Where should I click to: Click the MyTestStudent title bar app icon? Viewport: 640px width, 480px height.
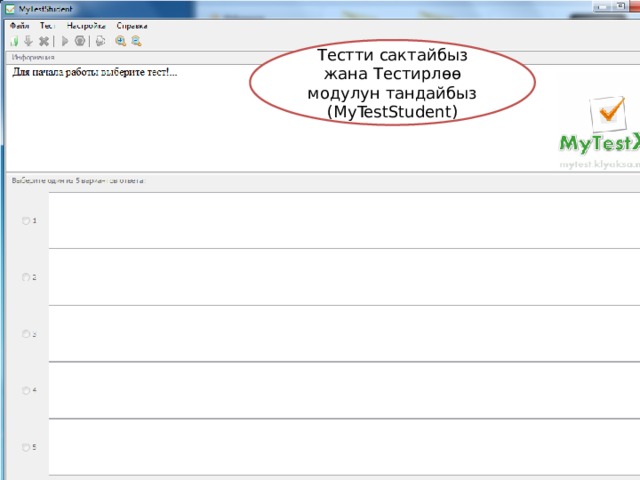click(10, 9)
